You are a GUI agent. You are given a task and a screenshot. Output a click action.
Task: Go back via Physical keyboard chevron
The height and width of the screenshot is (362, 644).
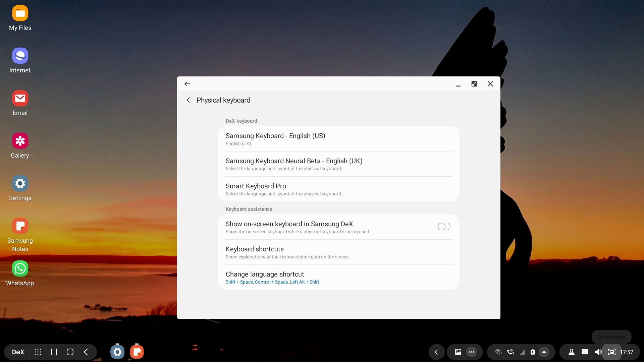pos(189,100)
